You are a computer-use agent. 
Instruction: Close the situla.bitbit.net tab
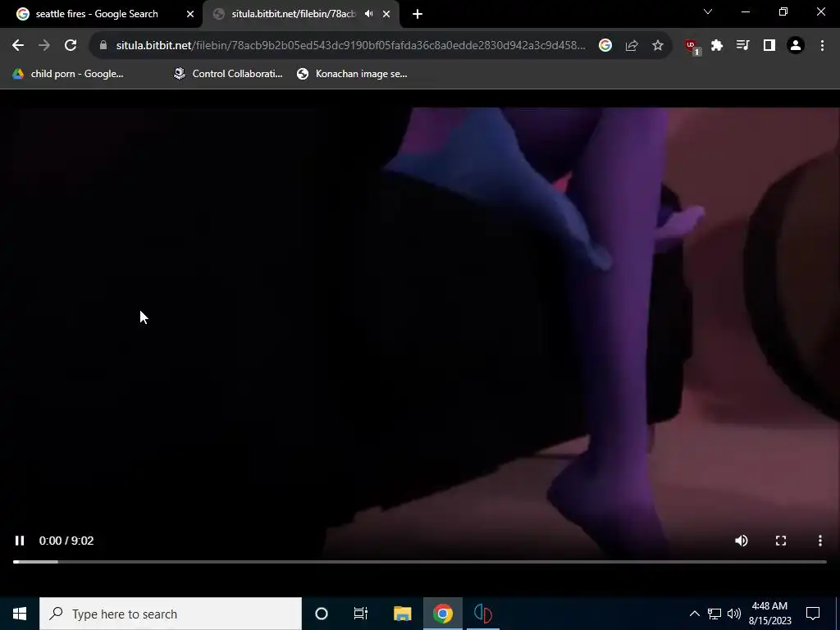point(386,14)
